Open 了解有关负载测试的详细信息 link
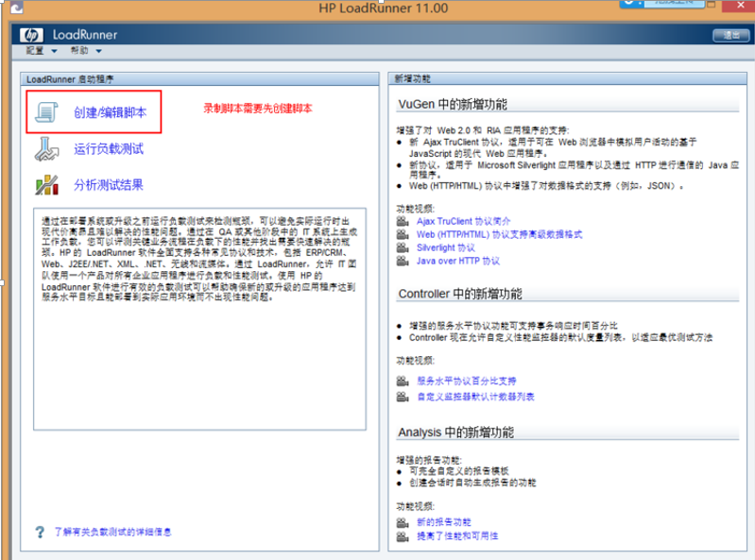The image size is (755, 560). click(x=112, y=532)
